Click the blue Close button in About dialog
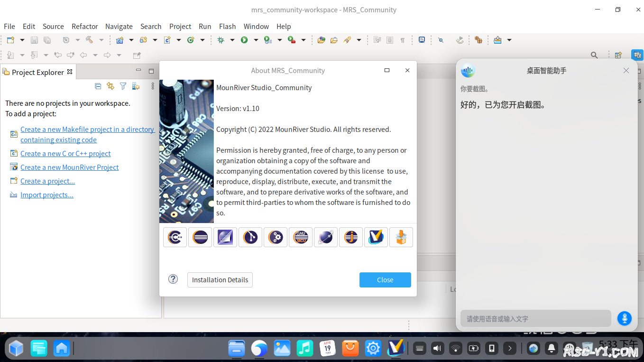Viewport: 644px width, 362px height. tap(385, 280)
